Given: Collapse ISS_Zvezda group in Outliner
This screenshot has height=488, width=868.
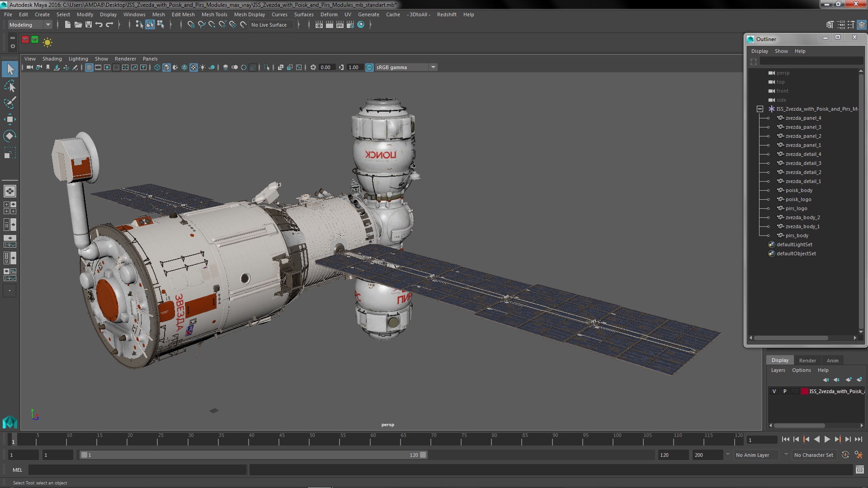Looking at the screenshot, I should 760,109.
